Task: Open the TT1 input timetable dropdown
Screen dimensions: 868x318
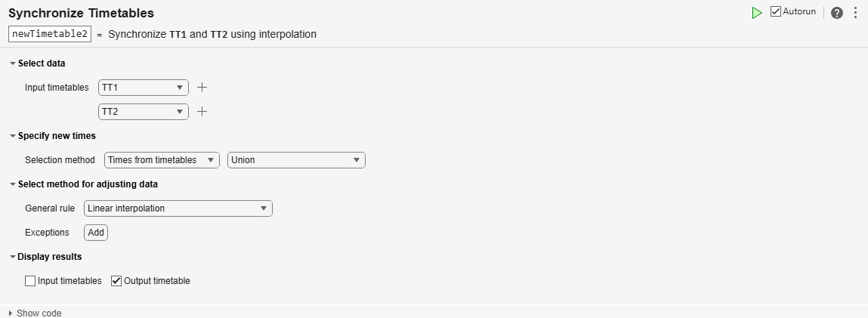Action: [144, 88]
